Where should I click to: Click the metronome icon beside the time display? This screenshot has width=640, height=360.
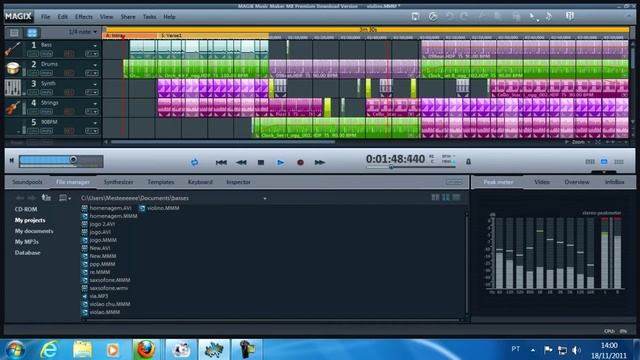coord(468,162)
